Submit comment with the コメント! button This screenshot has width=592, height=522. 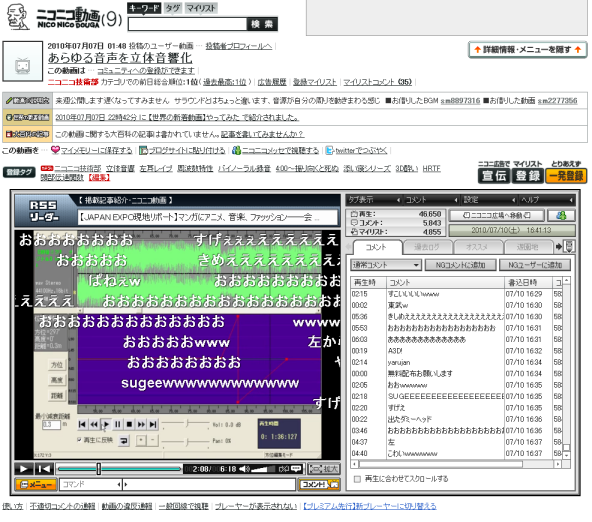[x=319, y=484]
